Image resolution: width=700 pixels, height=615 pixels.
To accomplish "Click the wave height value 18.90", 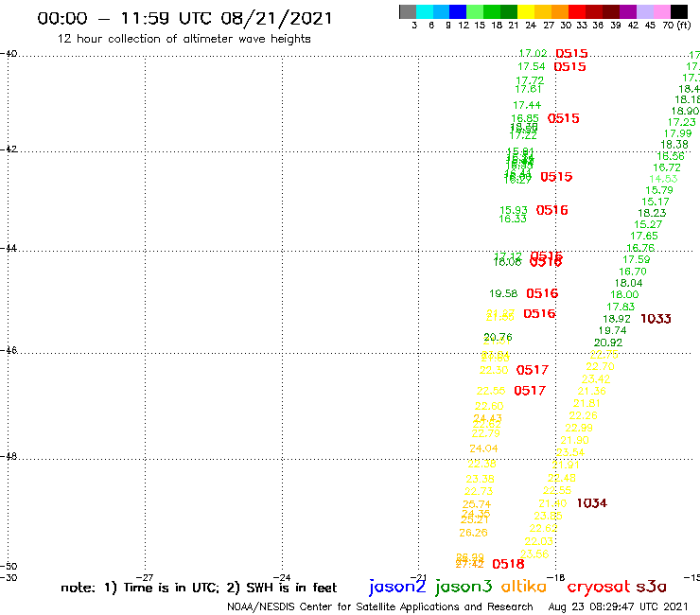I will [x=685, y=112].
